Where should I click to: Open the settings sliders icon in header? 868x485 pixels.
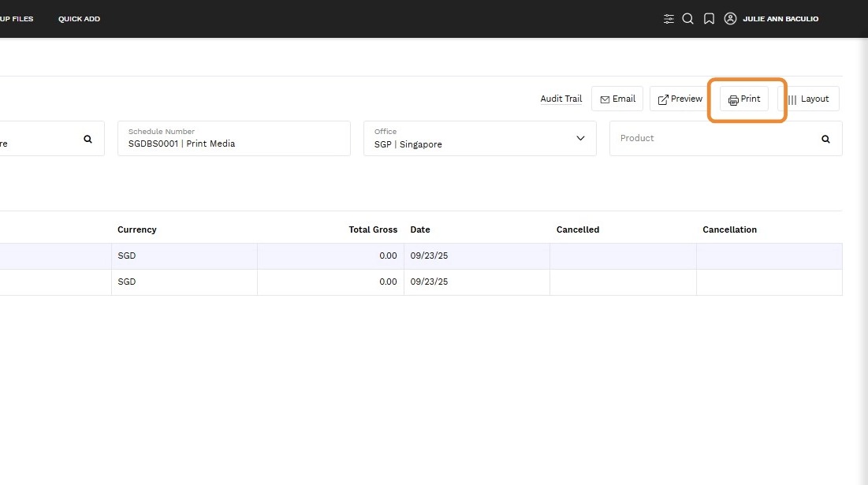(x=669, y=19)
